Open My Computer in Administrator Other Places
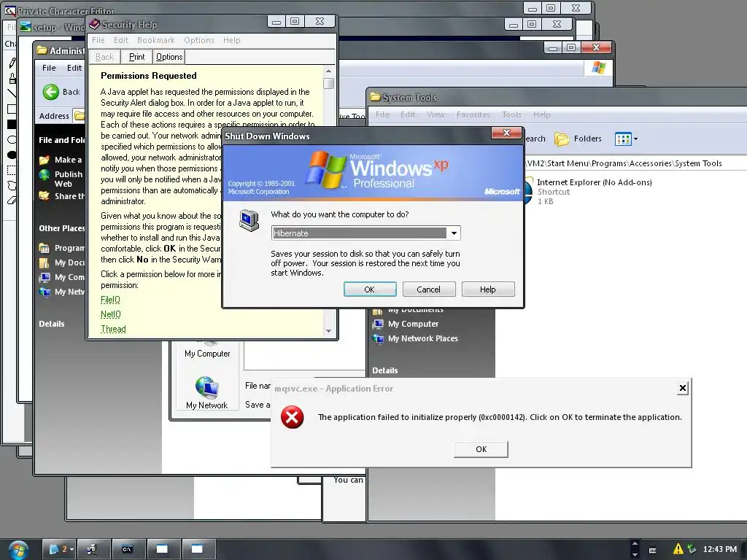This screenshot has height=560, width=747. click(x=63, y=277)
